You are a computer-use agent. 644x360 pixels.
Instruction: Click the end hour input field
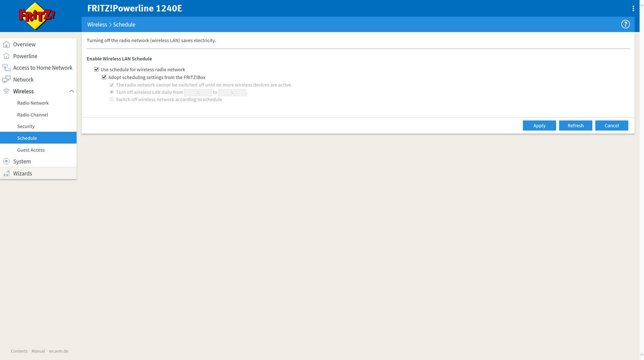coord(225,93)
